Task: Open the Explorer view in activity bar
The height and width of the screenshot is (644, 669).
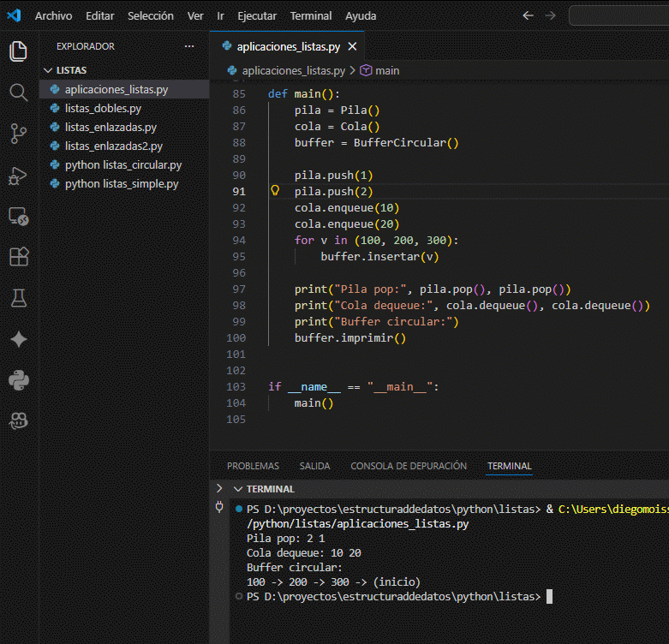Action: coord(18,51)
